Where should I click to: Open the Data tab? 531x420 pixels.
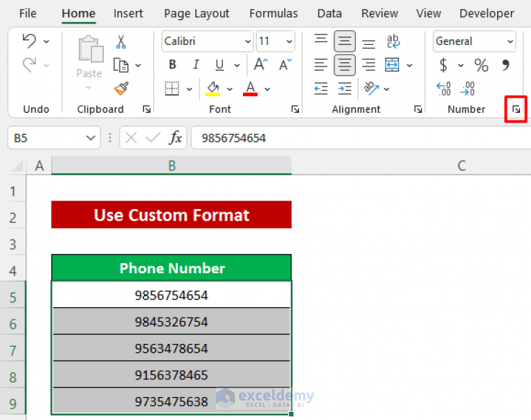click(330, 13)
